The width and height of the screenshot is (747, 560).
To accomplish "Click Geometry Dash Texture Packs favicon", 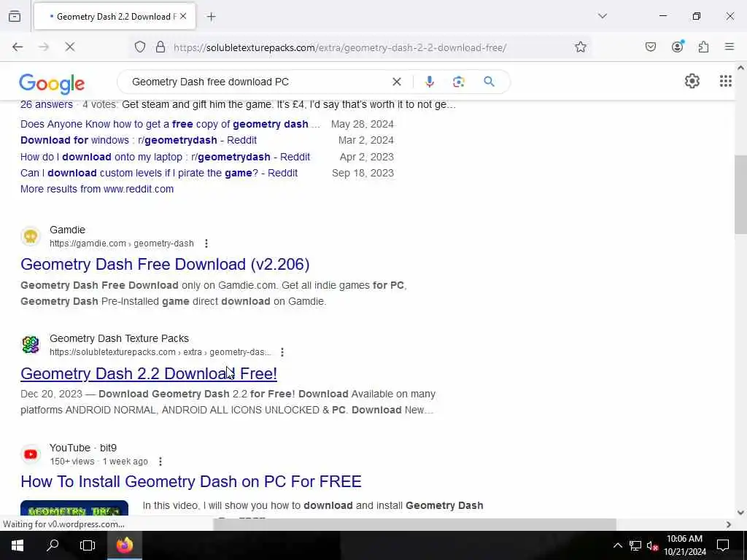I will [31, 345].
